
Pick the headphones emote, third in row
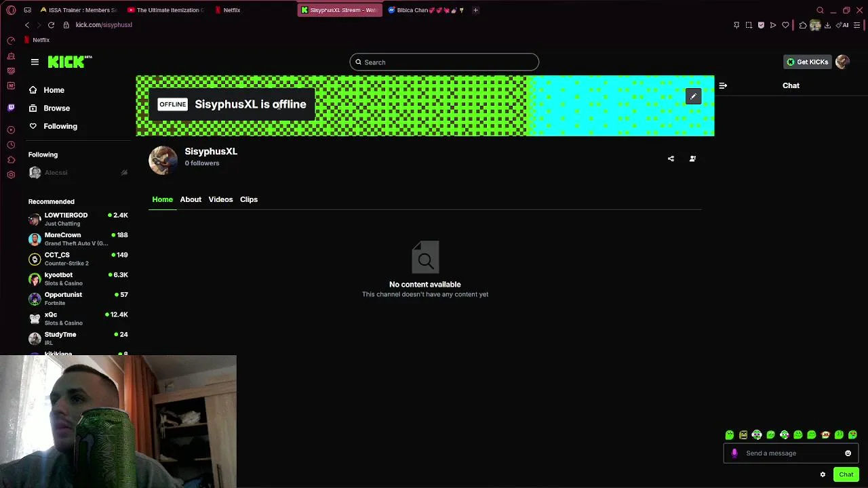pos(757,435)
